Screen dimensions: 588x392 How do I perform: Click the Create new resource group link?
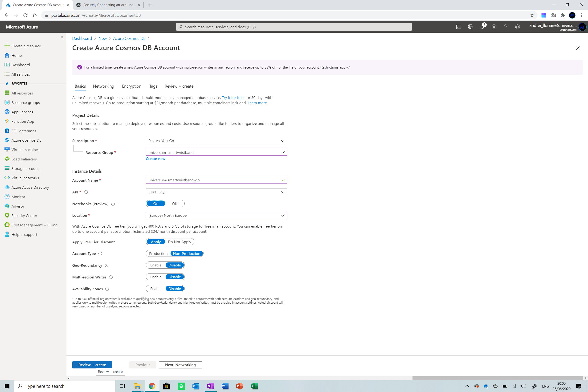155,159
